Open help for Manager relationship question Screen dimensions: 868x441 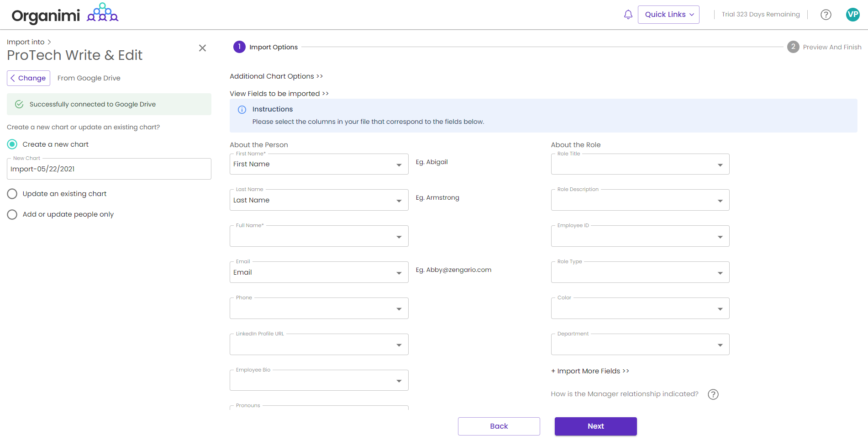(713, 394)
